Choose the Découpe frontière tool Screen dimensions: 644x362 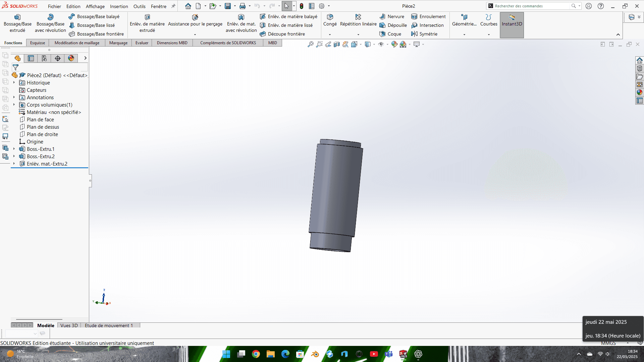[x=282, y=34]
